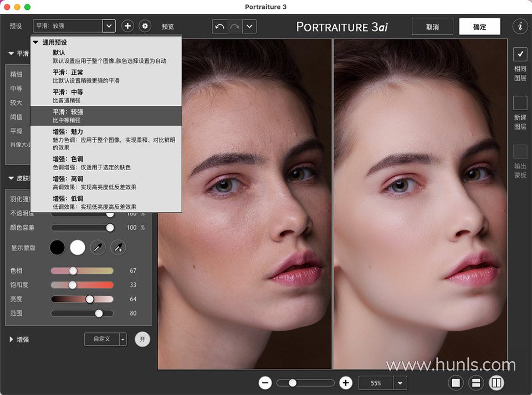The width and height of the screenshot is (532, 395).
Task: Enable the same layer checkbox
Action: 520,54
